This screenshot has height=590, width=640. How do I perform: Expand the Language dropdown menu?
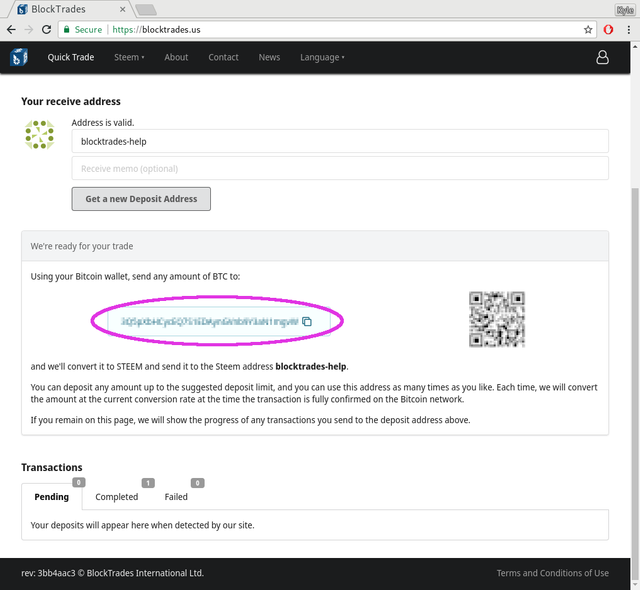[322, 57]
